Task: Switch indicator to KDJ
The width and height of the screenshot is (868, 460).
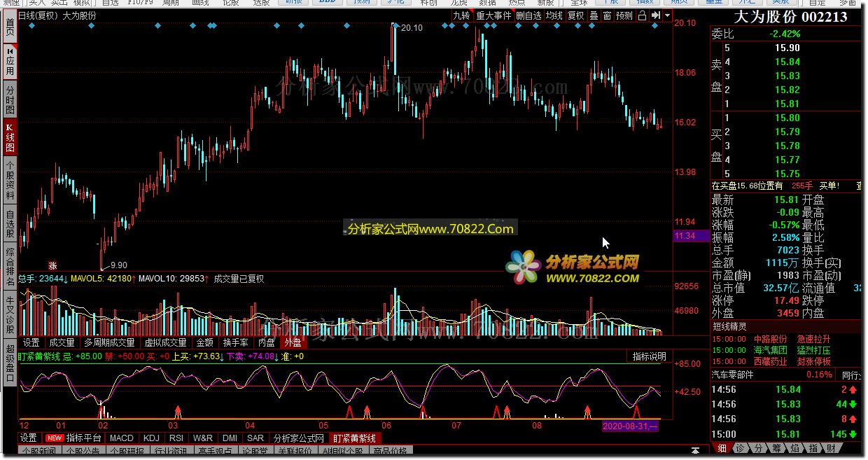Action: pos(151,438)
